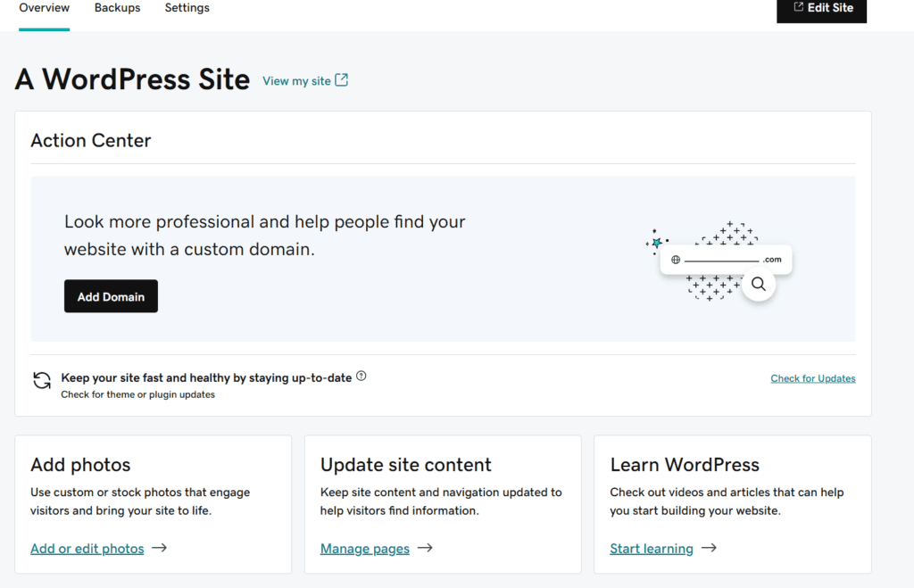Open the Start learning link

[652, 549]
